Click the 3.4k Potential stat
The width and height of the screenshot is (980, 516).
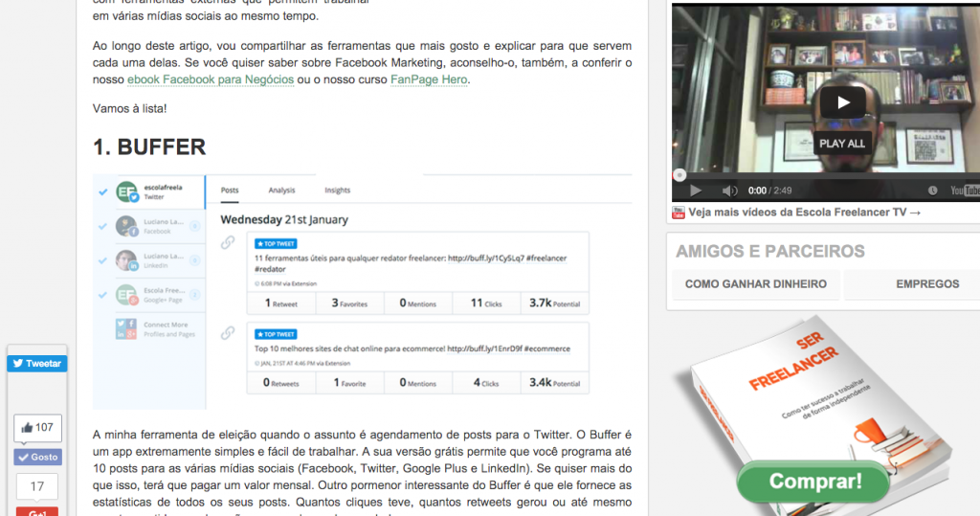click(x=554, y=383)
